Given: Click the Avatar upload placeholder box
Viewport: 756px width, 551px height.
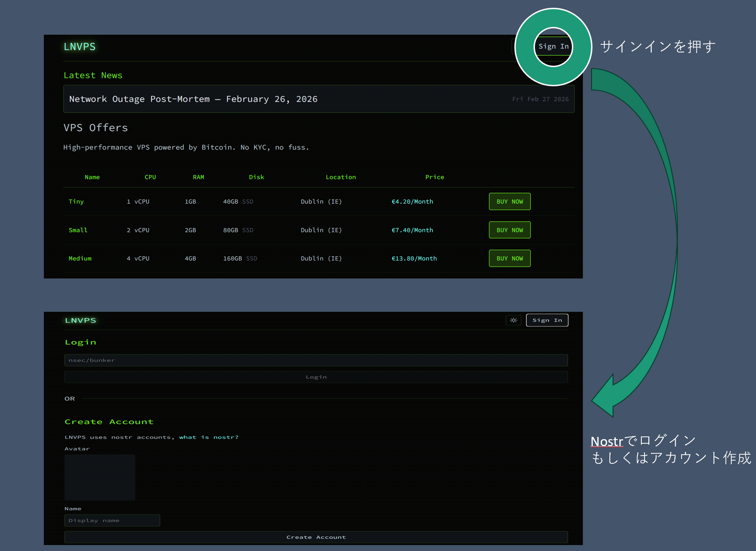Looking at the screenshot, I should click(100, 478).
